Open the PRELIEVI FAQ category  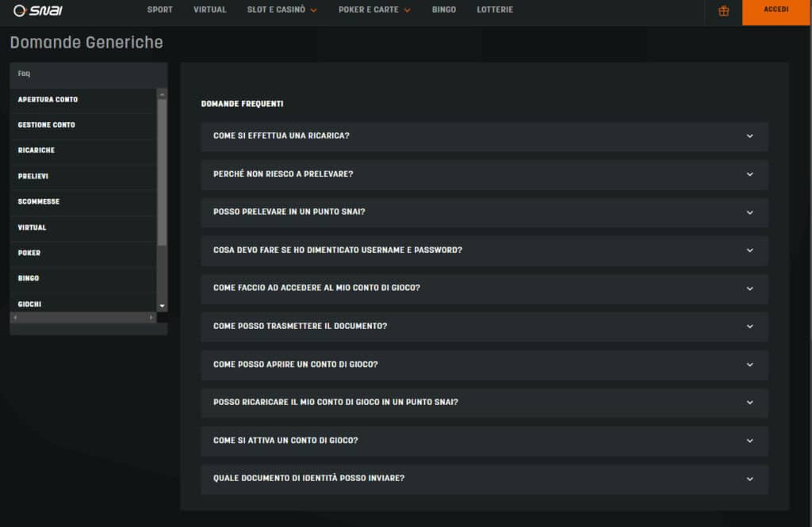point(33,176)
